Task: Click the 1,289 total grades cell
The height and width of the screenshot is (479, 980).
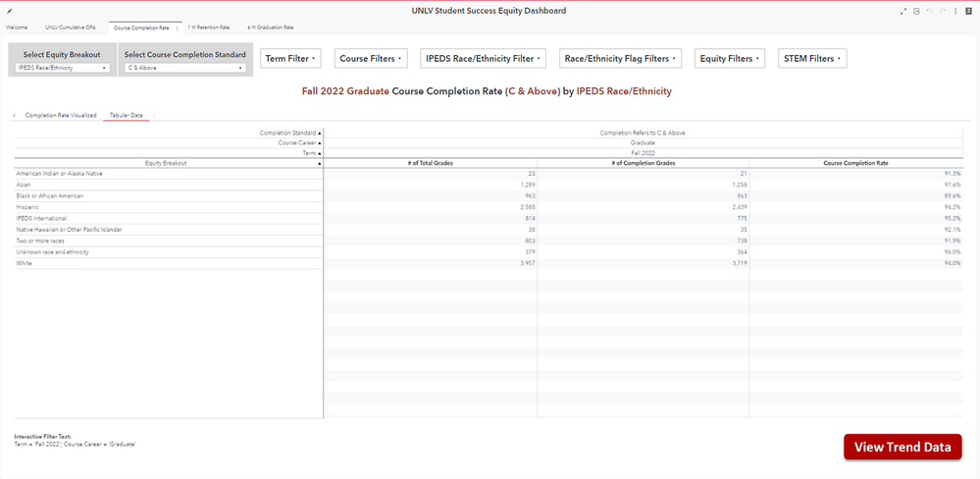Action: pos(430,185)
